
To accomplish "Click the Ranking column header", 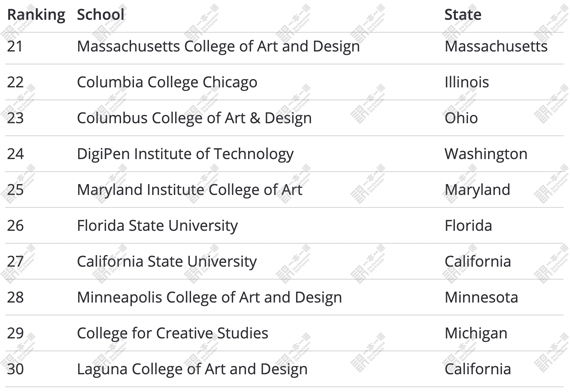I will (x=36, y=15).
